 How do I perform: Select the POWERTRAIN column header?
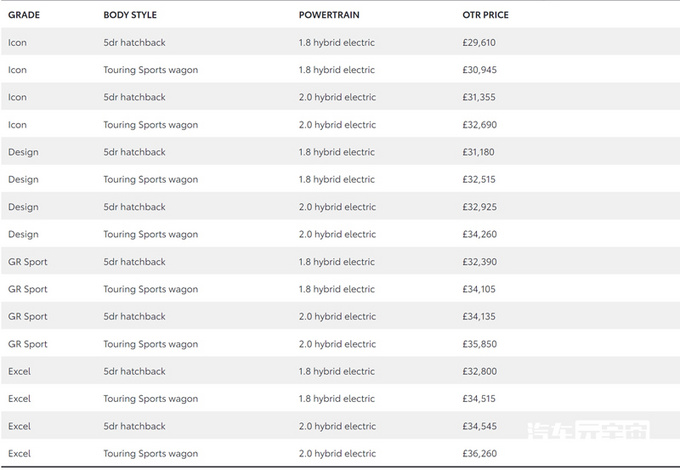tap(330, 16)
